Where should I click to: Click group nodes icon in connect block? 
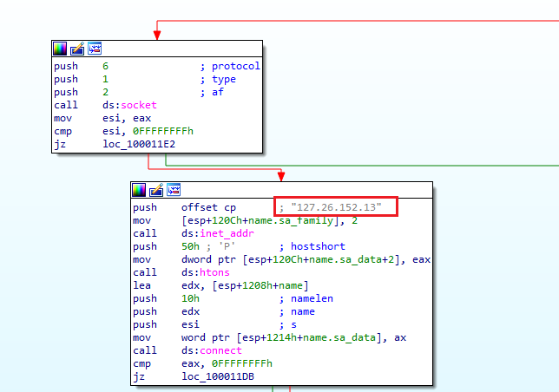(x=174, y=190)
